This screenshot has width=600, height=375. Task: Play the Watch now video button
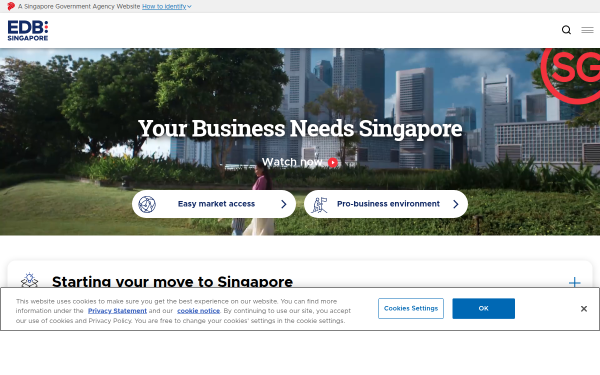pos(333,162)
